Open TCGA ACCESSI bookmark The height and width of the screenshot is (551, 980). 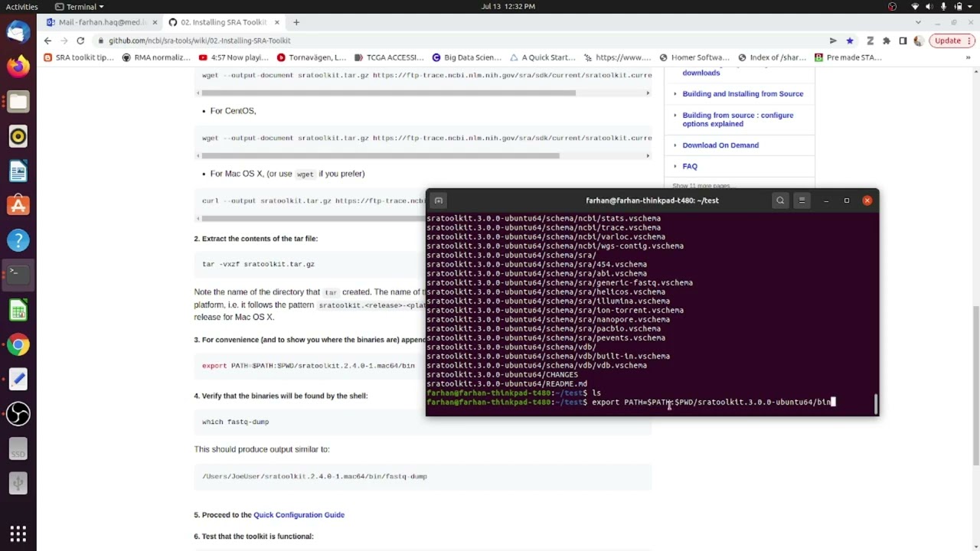click(389, 57)
